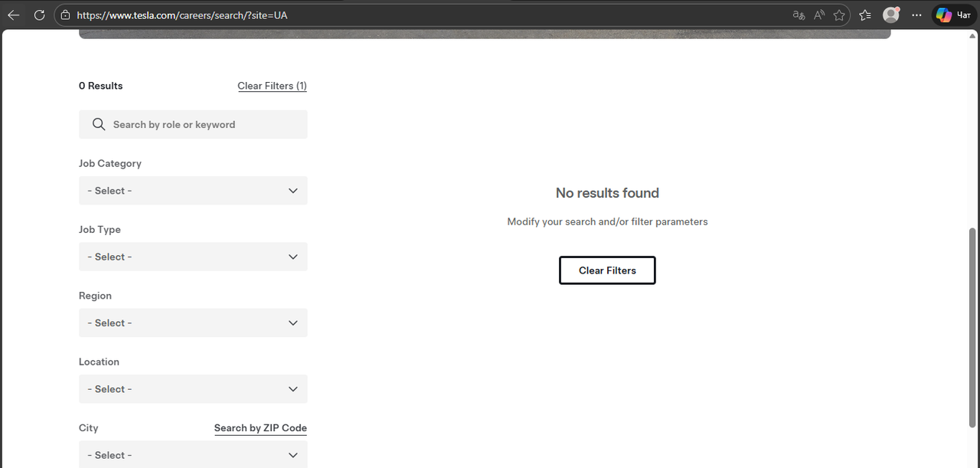The width and height of the screenshot is (980, 468).
Task: Reload the Tesla careers page
Action: (40, 15)
